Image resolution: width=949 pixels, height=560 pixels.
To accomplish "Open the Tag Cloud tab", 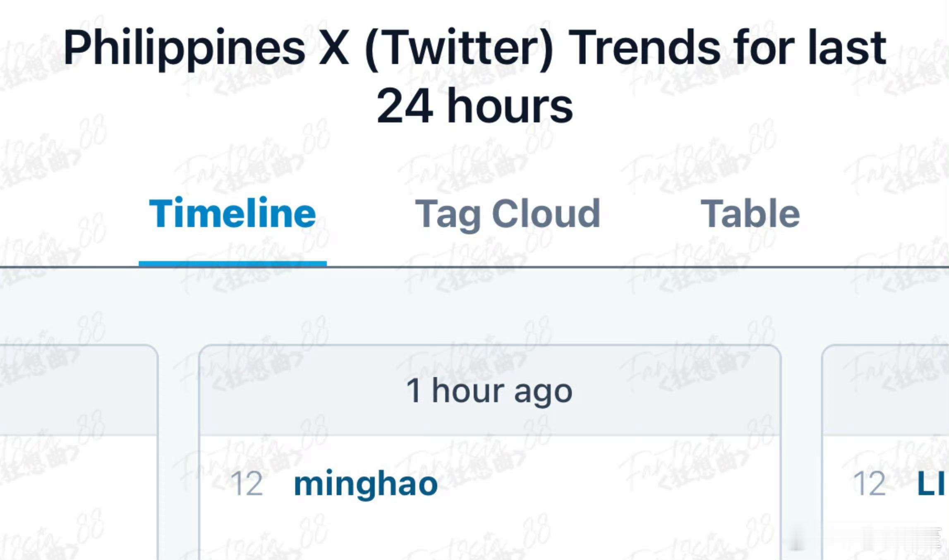I will (x=507, y=214).
